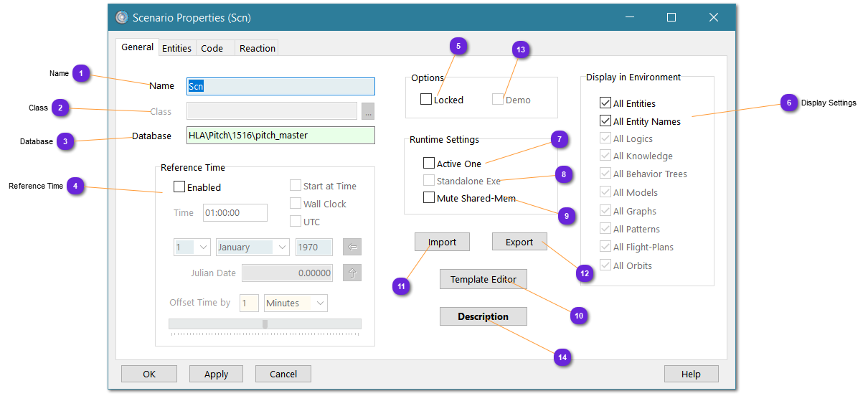Screen dimensions: 868x396
Task: Click annotation marker number 6 for Display Settings
Action: click(788, 103)
